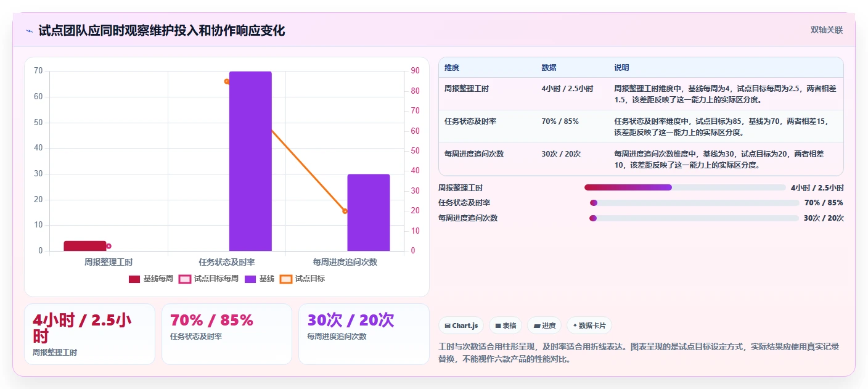
Task: Click the 数据卡片 tag button
Action: tap(589, 326)
